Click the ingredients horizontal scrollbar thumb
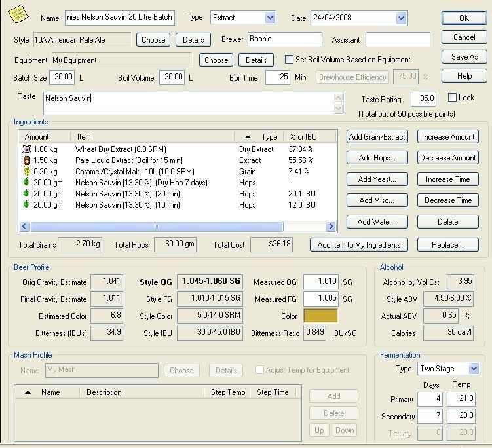Screen dimensions: 492x448 [x=157, y=226]
